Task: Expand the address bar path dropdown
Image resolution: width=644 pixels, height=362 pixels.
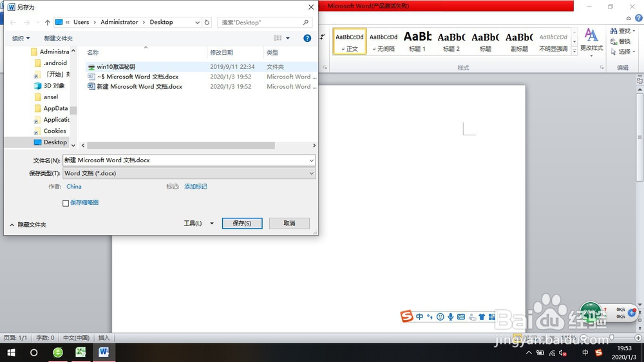Action: (x=198, y=22)
